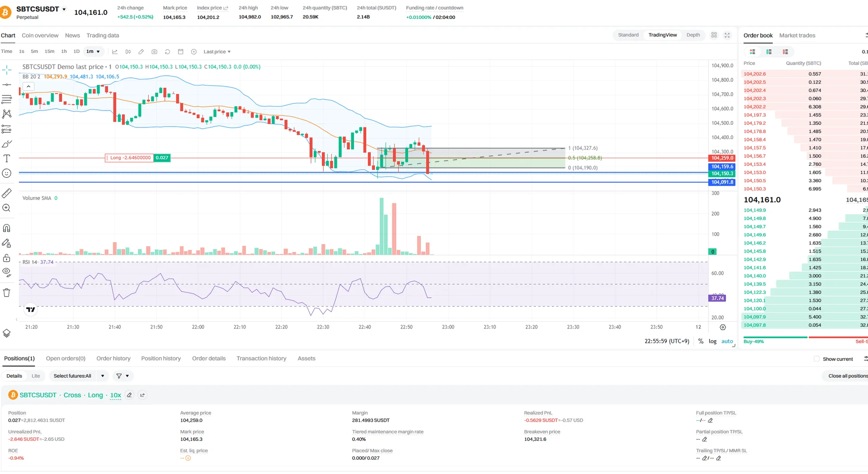This screenshot has height=474, width=868.
Task: View the Position history tab
Action: click(161, 359)
